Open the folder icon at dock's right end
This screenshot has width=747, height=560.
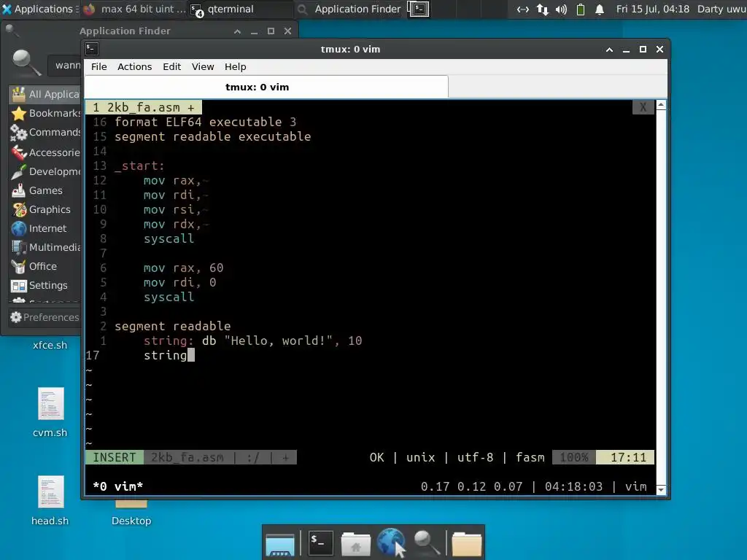(466, 544)
